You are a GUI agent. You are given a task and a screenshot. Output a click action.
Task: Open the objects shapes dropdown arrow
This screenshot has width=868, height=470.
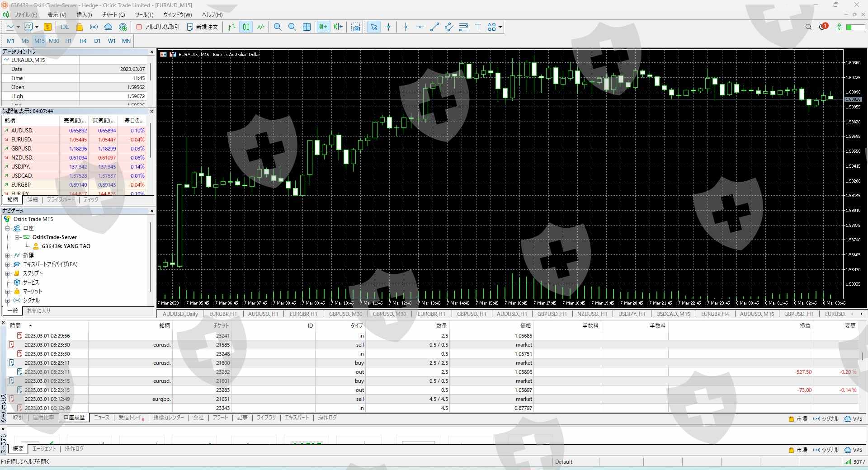(x=500, y=27)
